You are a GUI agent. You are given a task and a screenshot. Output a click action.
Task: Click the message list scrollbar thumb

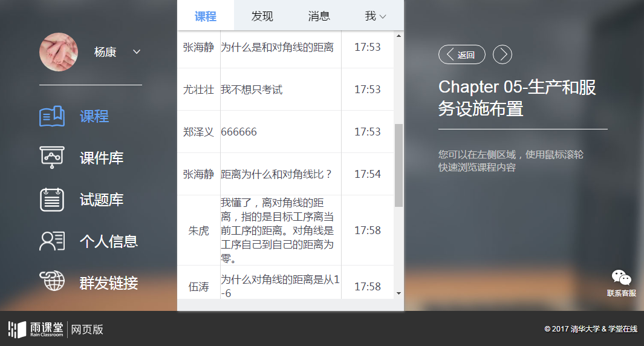pyautogui.click(x=398, y=165)
